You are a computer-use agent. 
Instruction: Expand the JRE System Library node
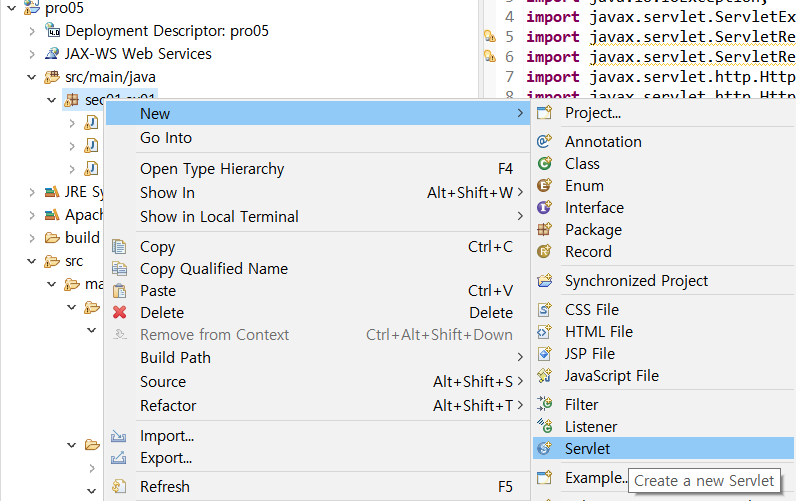pyautogui.click(x=32, y=192)
